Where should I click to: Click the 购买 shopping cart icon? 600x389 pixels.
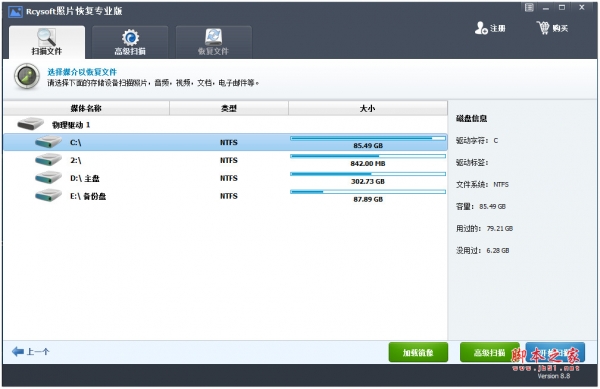[x=543, y=28]
